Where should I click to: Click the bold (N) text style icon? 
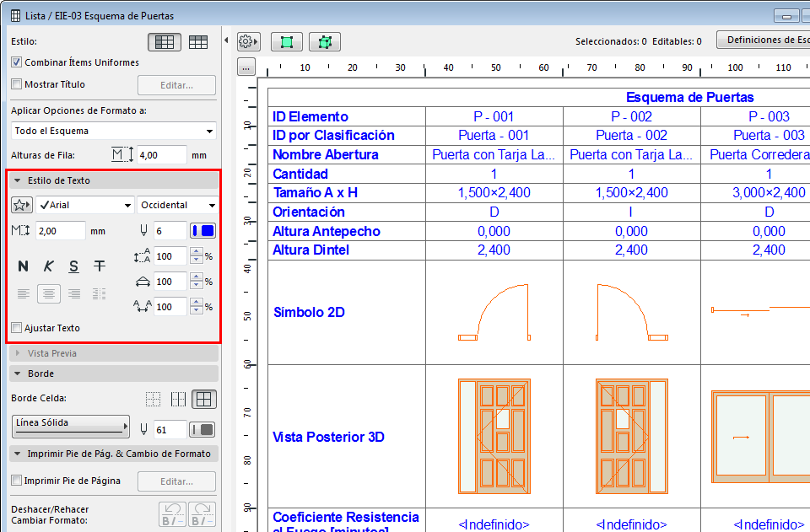coord(24,266)
